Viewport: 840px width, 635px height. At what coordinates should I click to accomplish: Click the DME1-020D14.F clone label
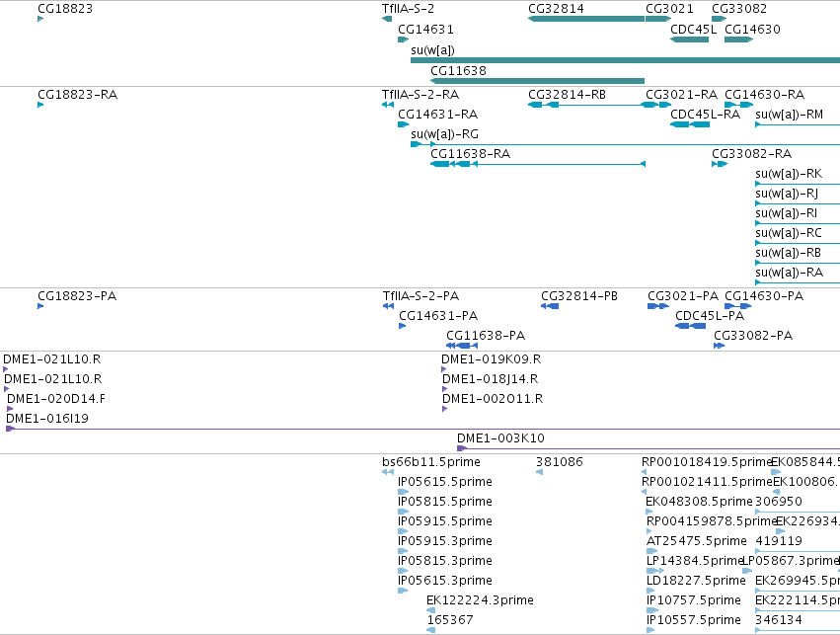56,399
